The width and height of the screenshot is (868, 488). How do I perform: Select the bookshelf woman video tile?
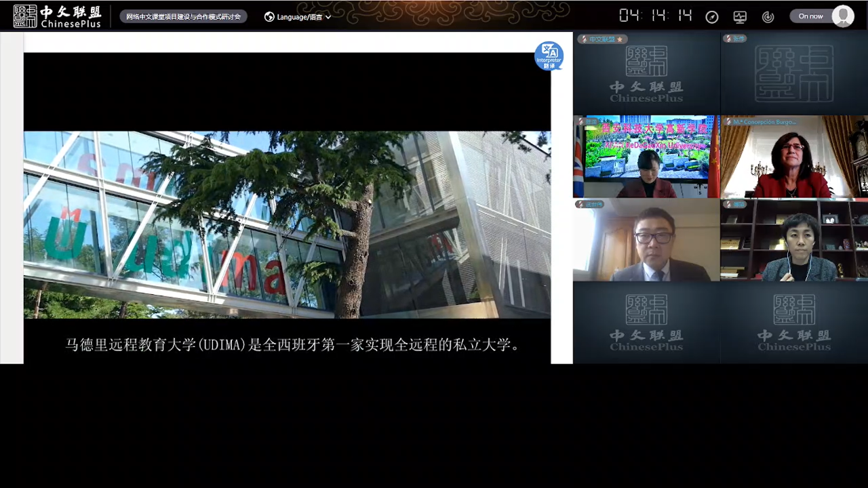pyautogui.click(x=793, y=240)
